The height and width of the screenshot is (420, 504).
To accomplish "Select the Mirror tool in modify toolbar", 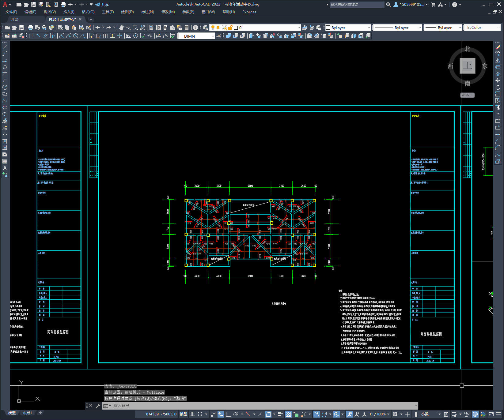I will pyautogui.click(x=498, y=60).
